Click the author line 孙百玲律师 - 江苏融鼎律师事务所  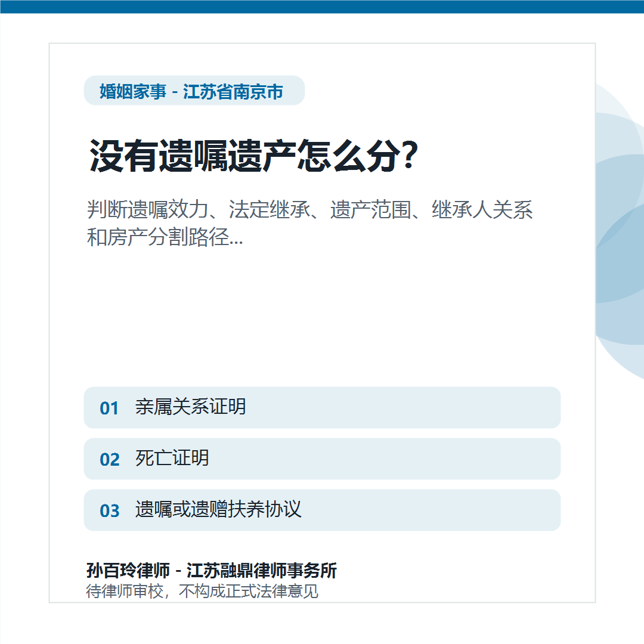(x=212, y=571)
